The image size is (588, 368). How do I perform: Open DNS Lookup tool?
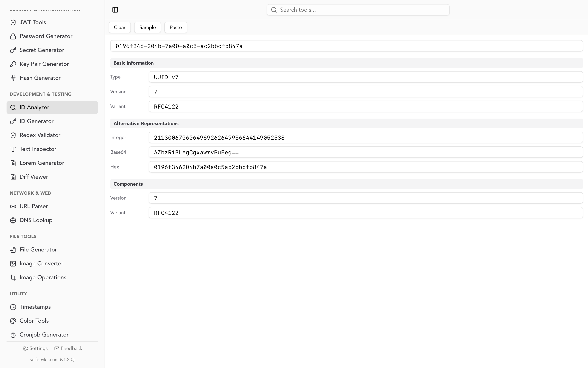tap(52, 220)
